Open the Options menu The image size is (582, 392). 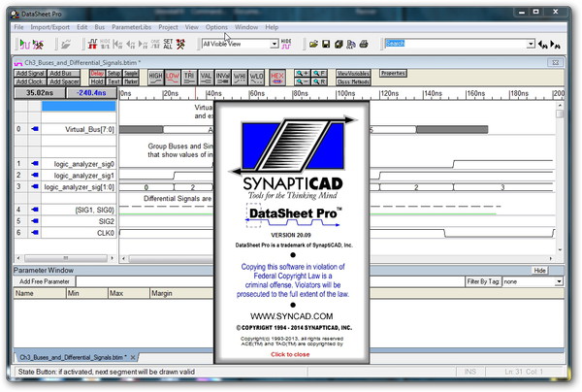[216, 27]
